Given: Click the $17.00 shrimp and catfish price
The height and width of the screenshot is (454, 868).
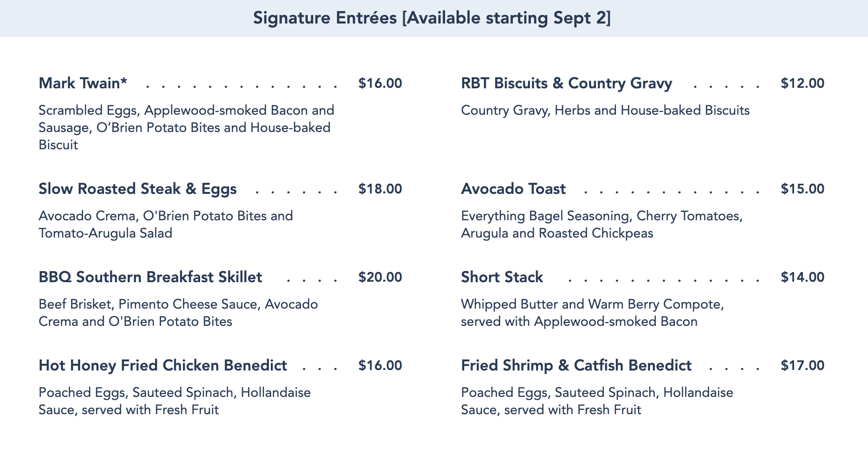Looking at the screenshot, I should tap(802, 366).
